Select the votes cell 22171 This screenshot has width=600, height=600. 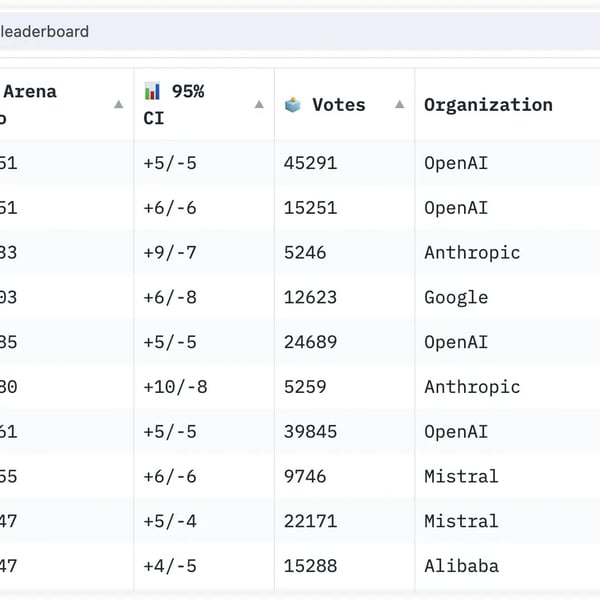(310, 522)
